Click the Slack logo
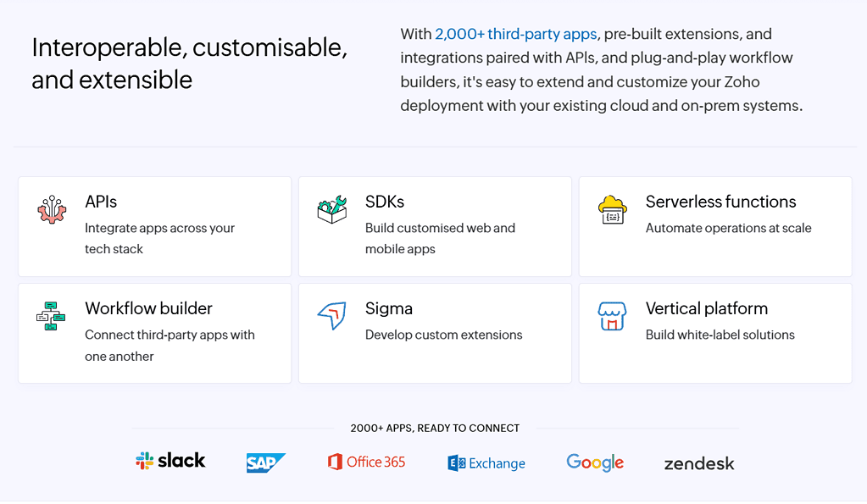Image resolution: width=867 pixels, height=504 pixels. 170,461
